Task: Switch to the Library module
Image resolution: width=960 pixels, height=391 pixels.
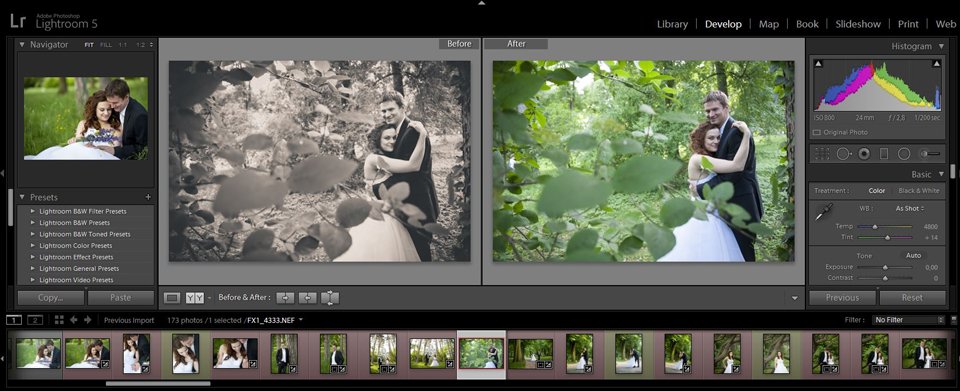Action: tap(672, 24)
